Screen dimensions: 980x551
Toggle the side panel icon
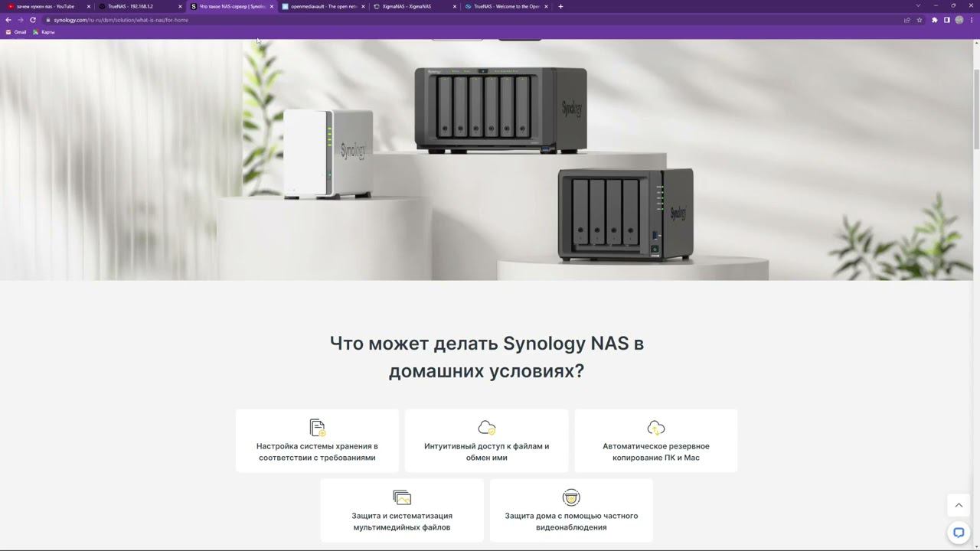pyautogui.click(x=947, y=20)
